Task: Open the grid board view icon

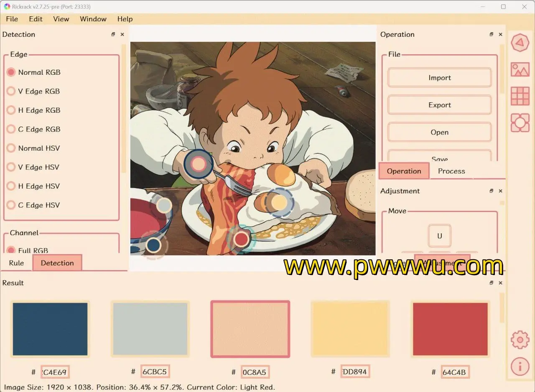Action: [520, 96]
